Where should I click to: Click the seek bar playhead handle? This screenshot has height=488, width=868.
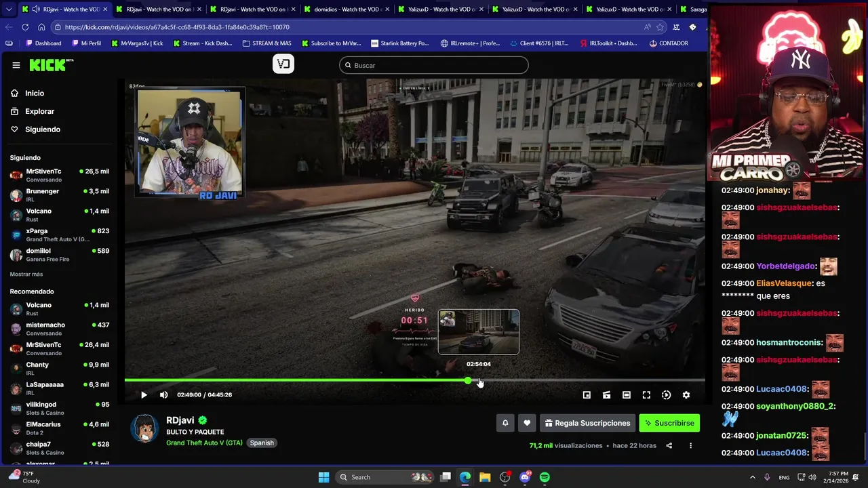pos(468,380)
